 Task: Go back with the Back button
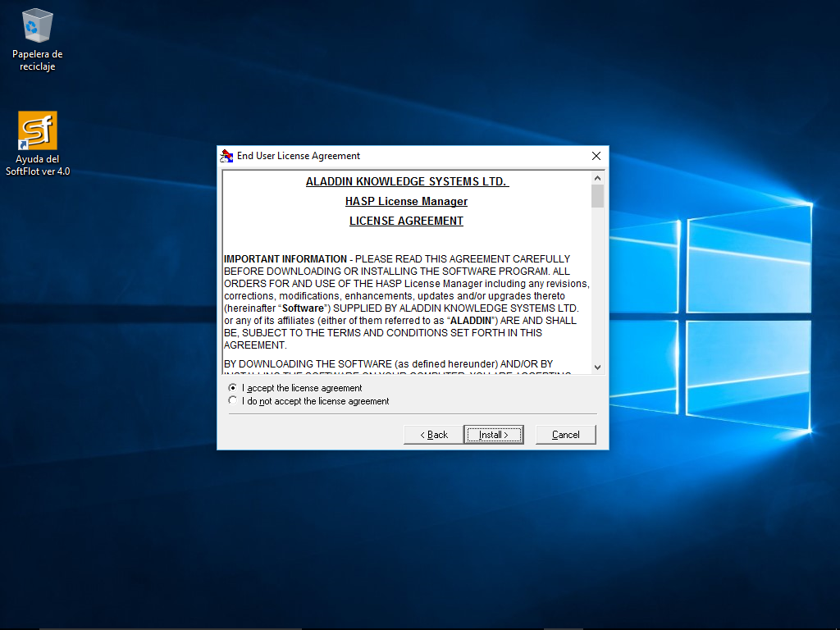click(x=433, y=435)
